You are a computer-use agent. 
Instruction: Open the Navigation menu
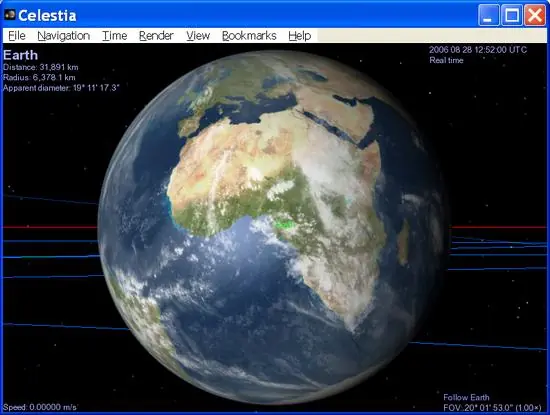[63, 36]
